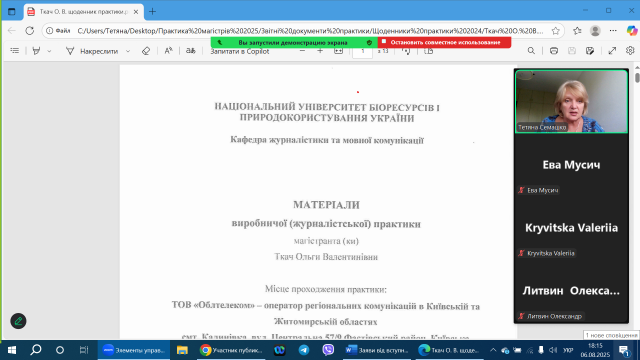Select the Литвин Олександр participant tile
Image resolution: width=640 pixels, height=360 pixels.
[x=571, y=291]
